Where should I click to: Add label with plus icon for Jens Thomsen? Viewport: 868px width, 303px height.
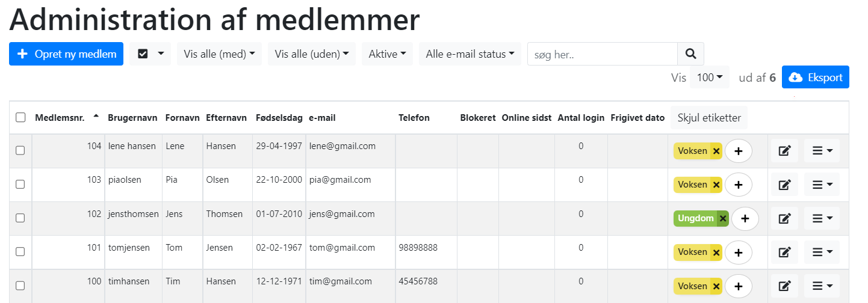(745, 219)
